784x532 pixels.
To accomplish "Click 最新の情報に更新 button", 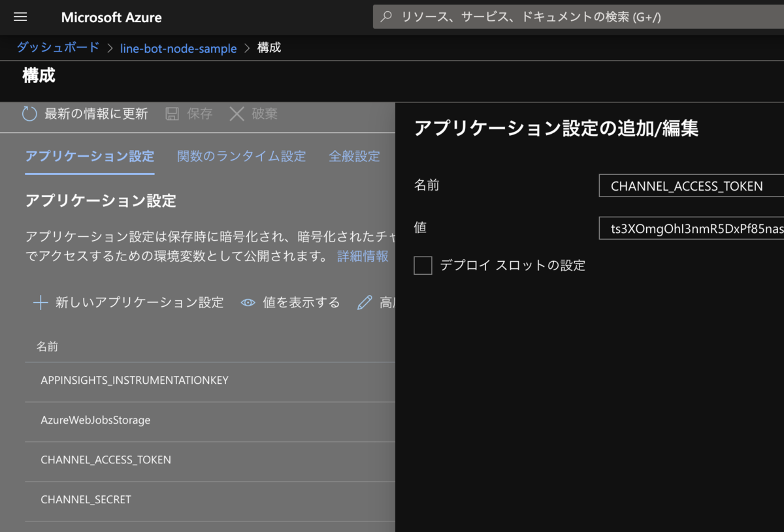I will pos(85,114).
